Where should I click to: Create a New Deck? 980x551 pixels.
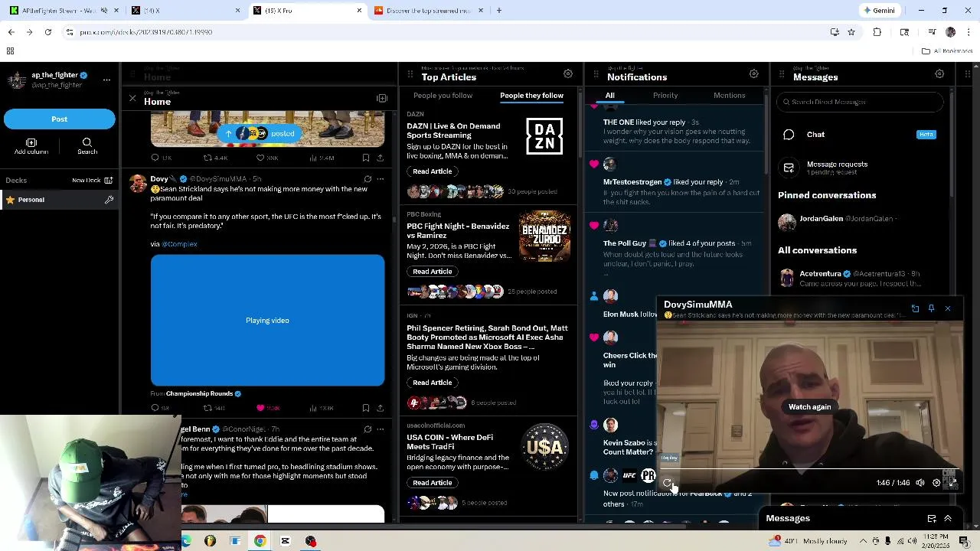tap(93, 181)
